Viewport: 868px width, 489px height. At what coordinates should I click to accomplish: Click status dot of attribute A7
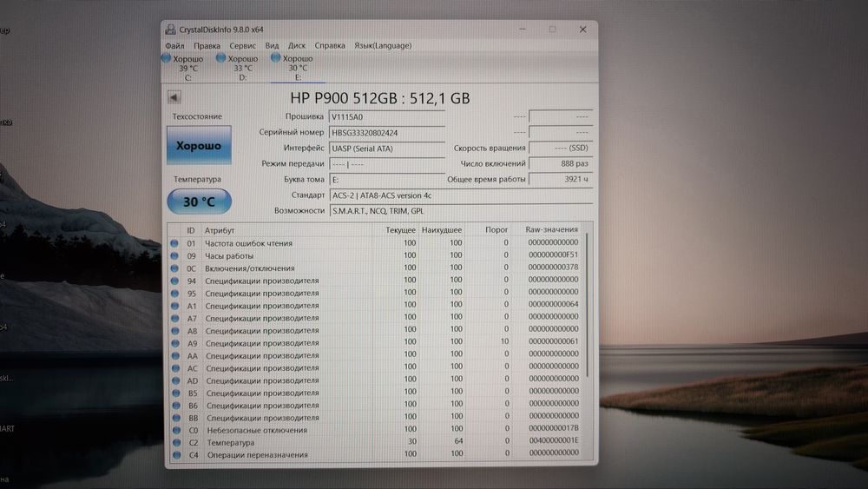pyautogui.click(x=175, y=319)
